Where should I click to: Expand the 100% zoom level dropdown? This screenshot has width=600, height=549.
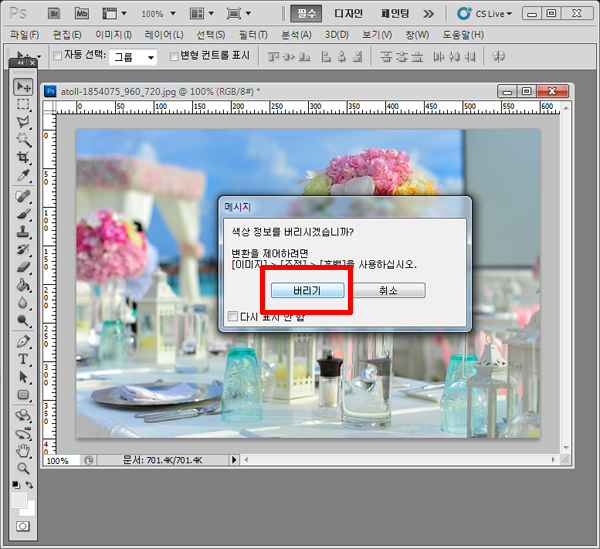158,15
